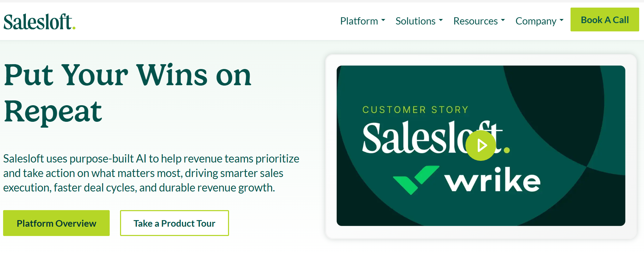Image resolution: width=644 pixels, height=256 pixels.
Task: Expand the Company menu
Action: 539,21
